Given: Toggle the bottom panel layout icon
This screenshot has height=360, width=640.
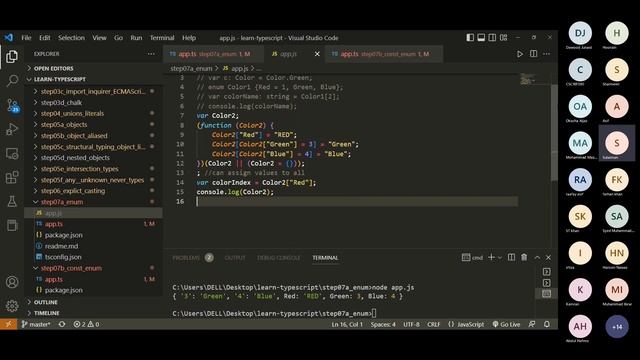Looking at the screenshot, I should pos(481,38).
